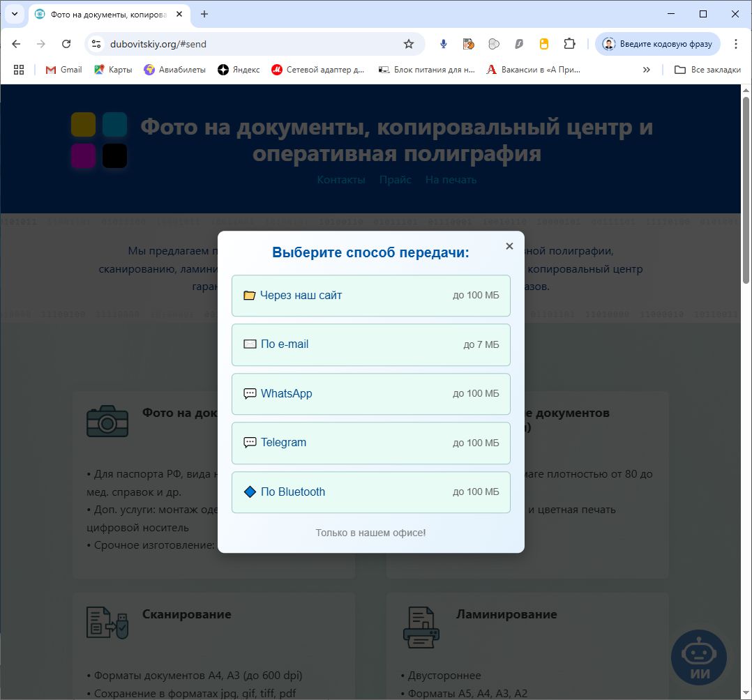Click the browser forward arrow

coord(41,44)
